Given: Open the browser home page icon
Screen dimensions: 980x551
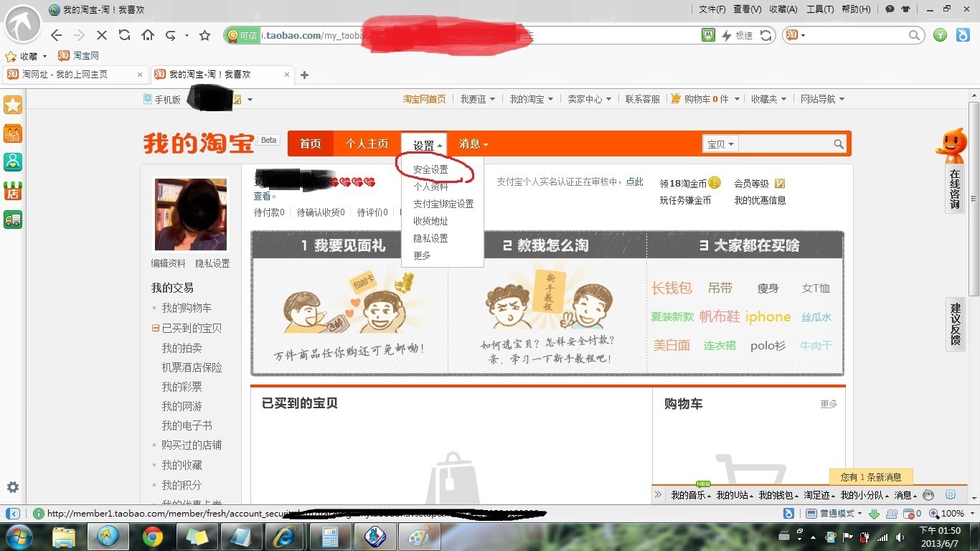Looking at the screenshot, I should tap(148, 35).
